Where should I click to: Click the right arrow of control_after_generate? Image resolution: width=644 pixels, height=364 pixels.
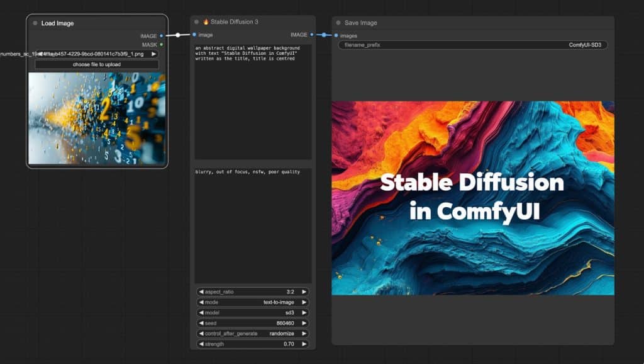pos(304,334)
